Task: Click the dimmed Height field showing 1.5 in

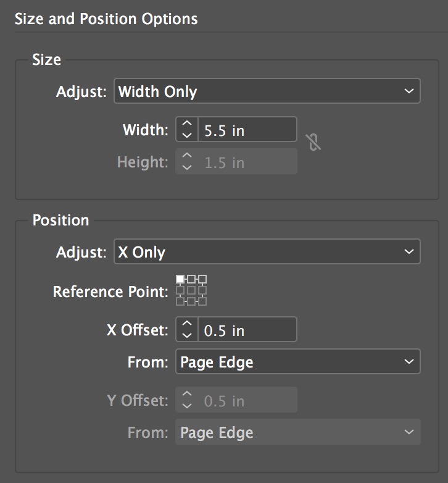Action: (x=247, y=161)
